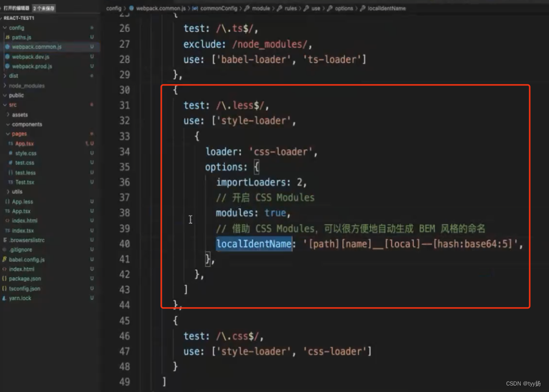Open test.less file
549x392 pixels.
pyautogui.click(x=25, y=172)
